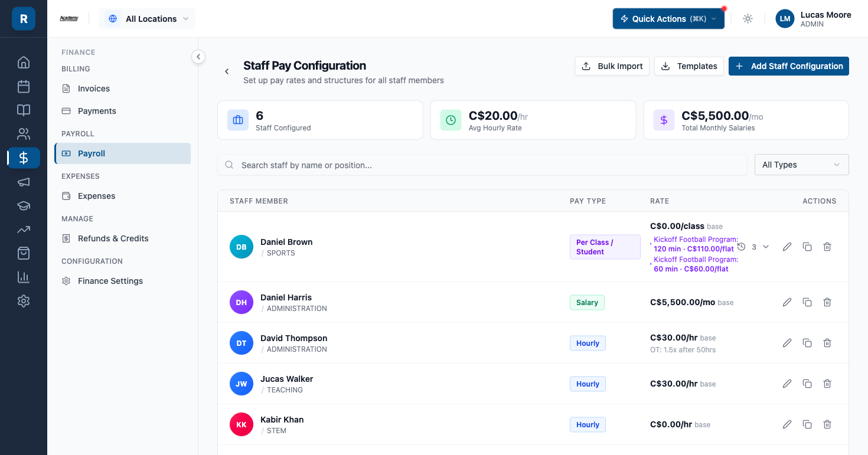868x455 pixels.
Task: Edit Daniel Harris's pay configuration
Action: pyautogui.click(x=787, y=302)
